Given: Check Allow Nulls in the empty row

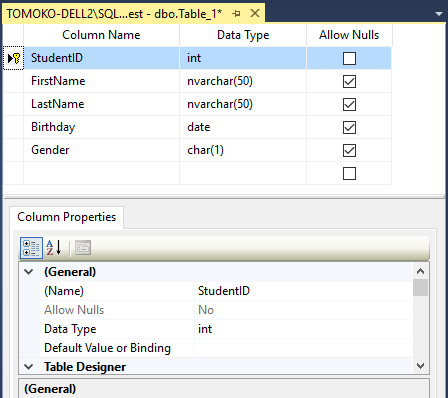Looking at the screenshot, I should tap(349, 173).
